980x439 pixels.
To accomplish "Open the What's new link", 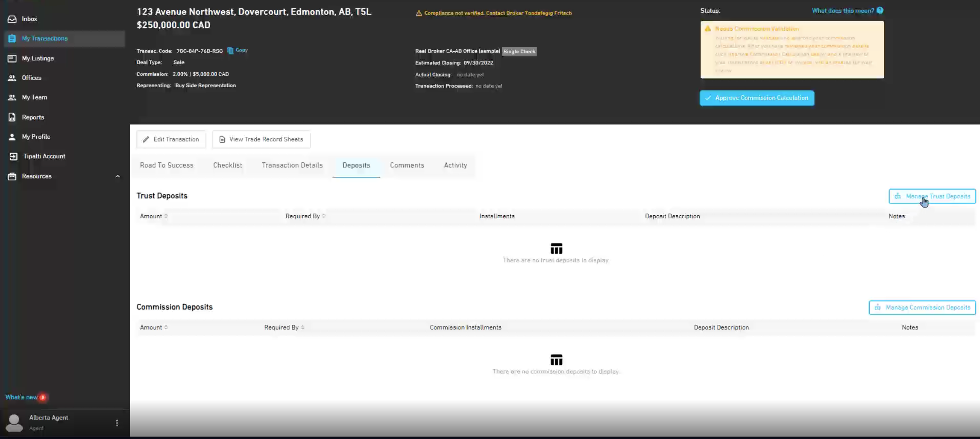I will point(21,397).
